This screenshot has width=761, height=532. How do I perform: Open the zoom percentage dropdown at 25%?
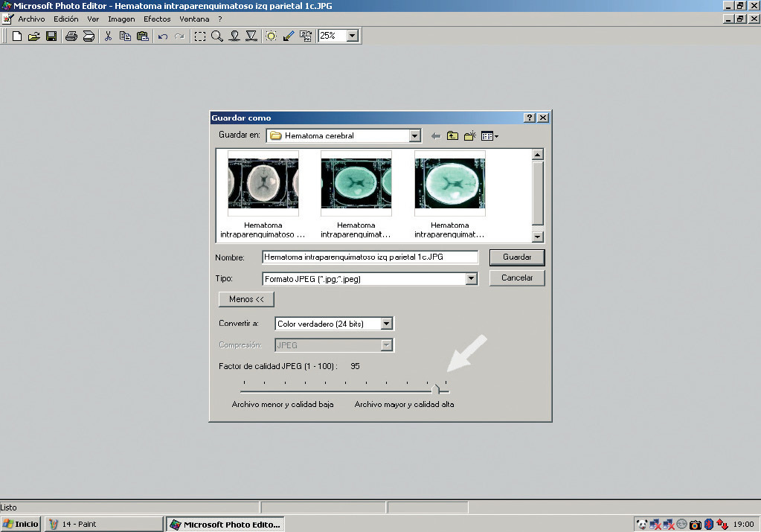coord(352,36)
